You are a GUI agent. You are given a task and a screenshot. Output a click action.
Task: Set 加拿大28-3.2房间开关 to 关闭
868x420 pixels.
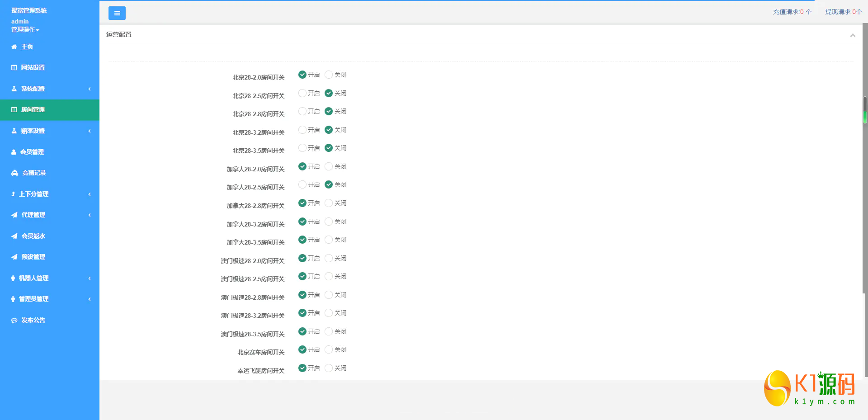tap(329, 222)
